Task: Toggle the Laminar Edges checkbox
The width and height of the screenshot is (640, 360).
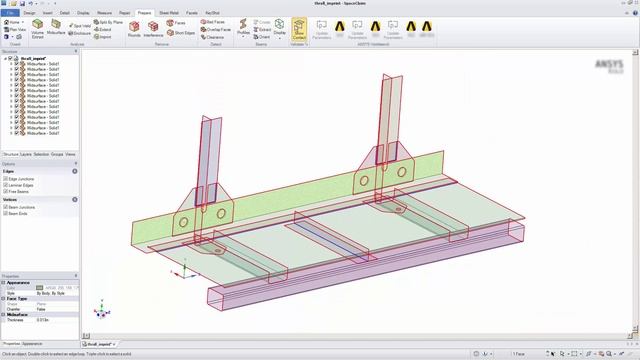Action: tap(6, 185)
